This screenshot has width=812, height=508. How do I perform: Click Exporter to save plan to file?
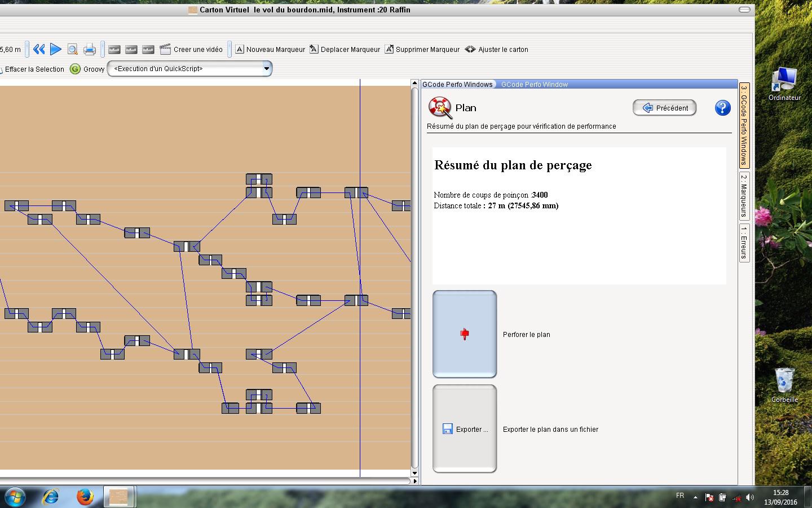pyautogui.click(x=465, y=429)
